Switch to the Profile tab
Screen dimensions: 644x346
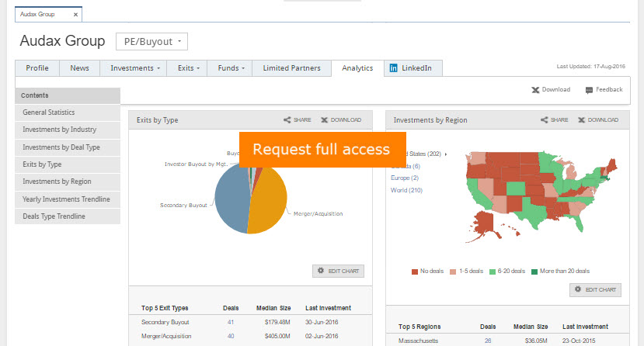coord(37,68)
